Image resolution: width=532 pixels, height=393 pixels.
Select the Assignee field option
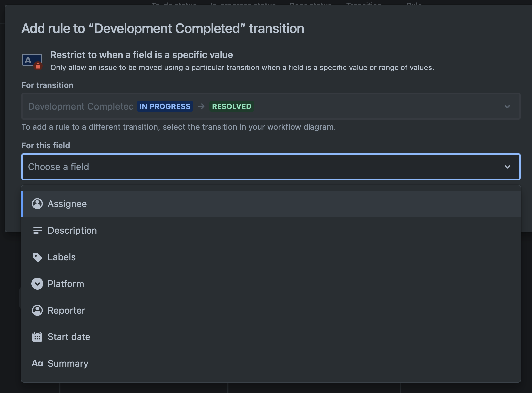pyautogui.click(x=271, y=204)
